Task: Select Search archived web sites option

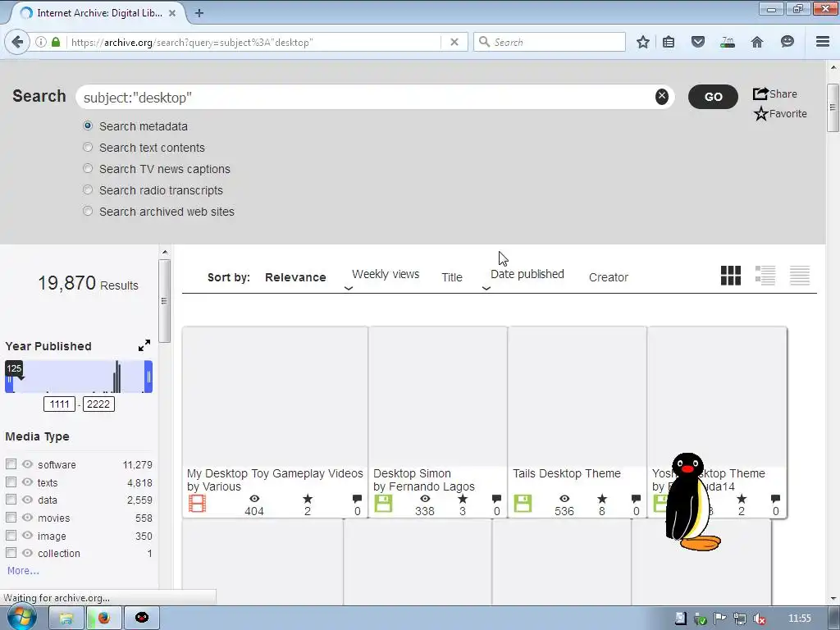Action: pos(88,212)
